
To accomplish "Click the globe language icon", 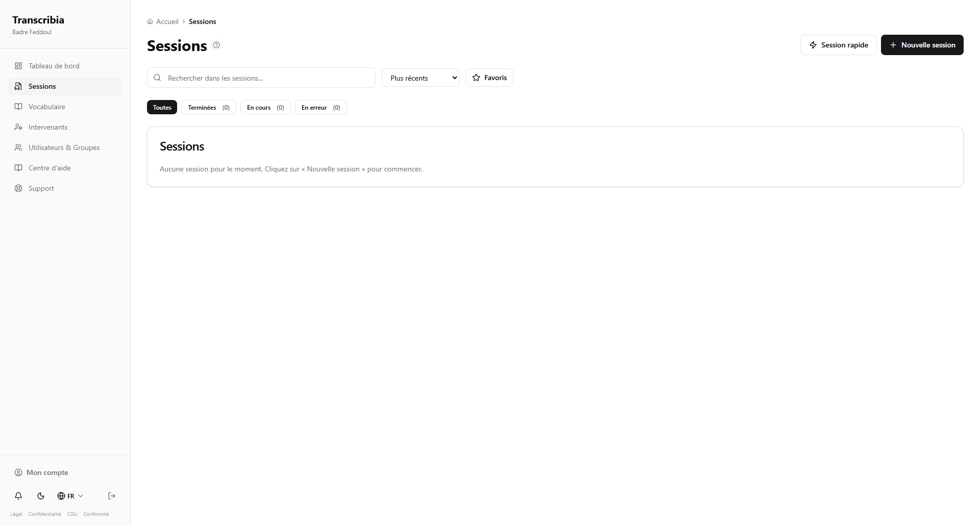I will coord(61,496).
